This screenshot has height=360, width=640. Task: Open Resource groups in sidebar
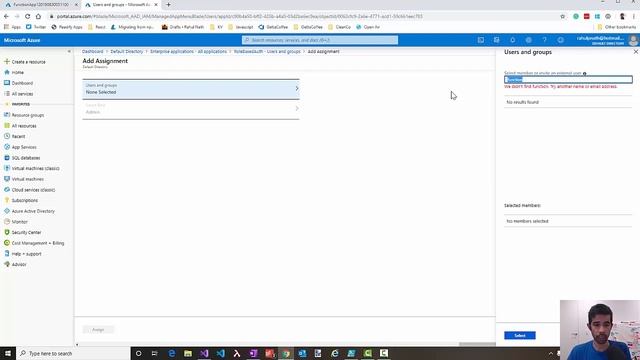tap(24, 115)
